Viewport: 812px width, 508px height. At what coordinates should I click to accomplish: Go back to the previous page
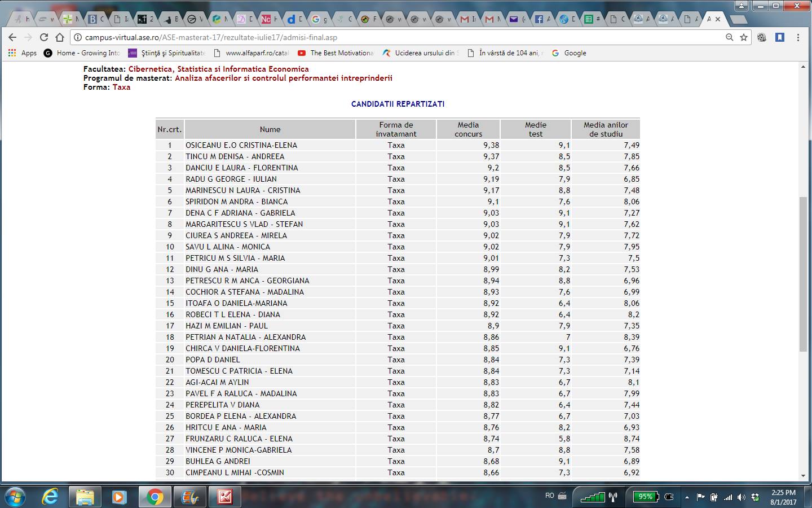(x=12, y=37)
